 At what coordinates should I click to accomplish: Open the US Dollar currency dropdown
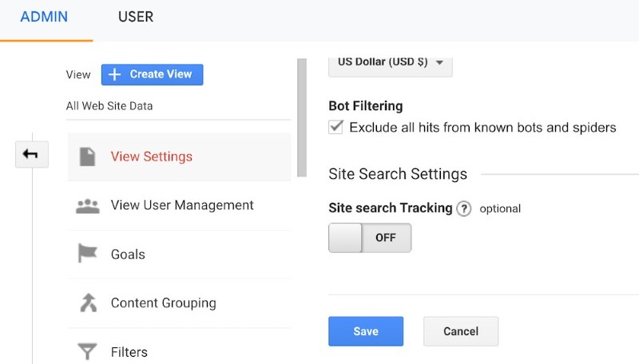[x=391, y=65]
